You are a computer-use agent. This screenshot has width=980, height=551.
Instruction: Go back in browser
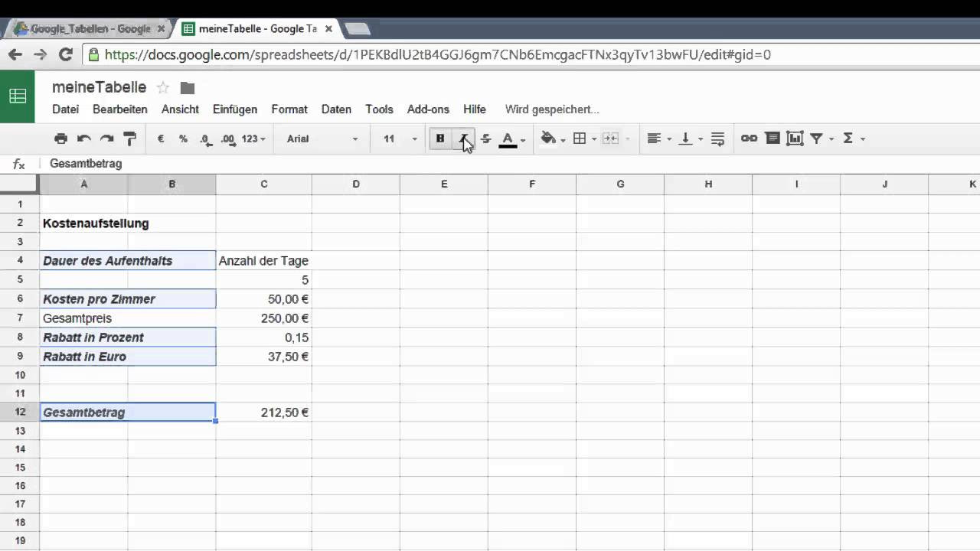click(x=15, y=54)
